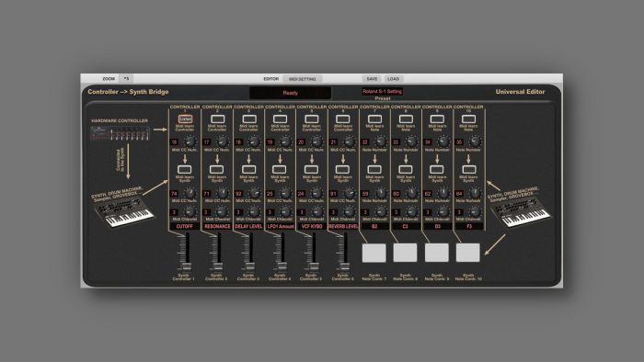Click Controller 7 Midi Channel knob
644x362 pixels.
(x=381, y=211)
